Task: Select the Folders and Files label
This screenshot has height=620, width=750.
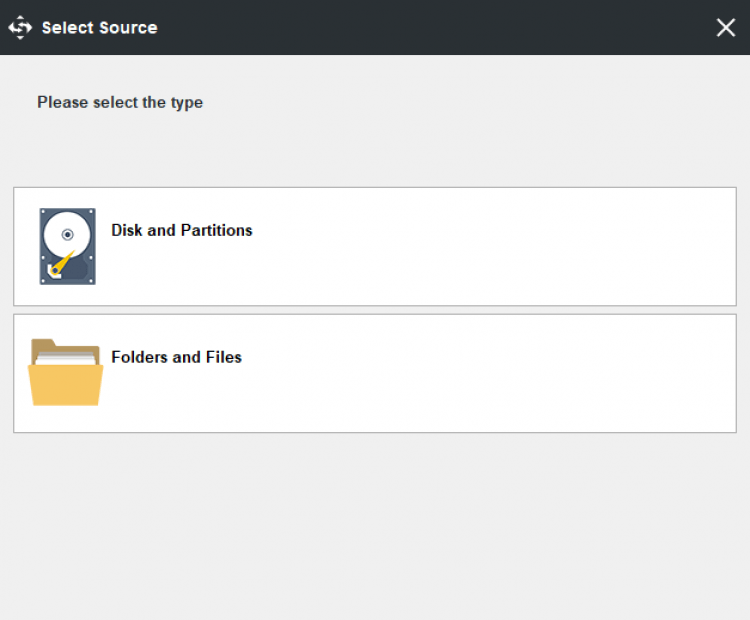Action: tap(176, 357)
